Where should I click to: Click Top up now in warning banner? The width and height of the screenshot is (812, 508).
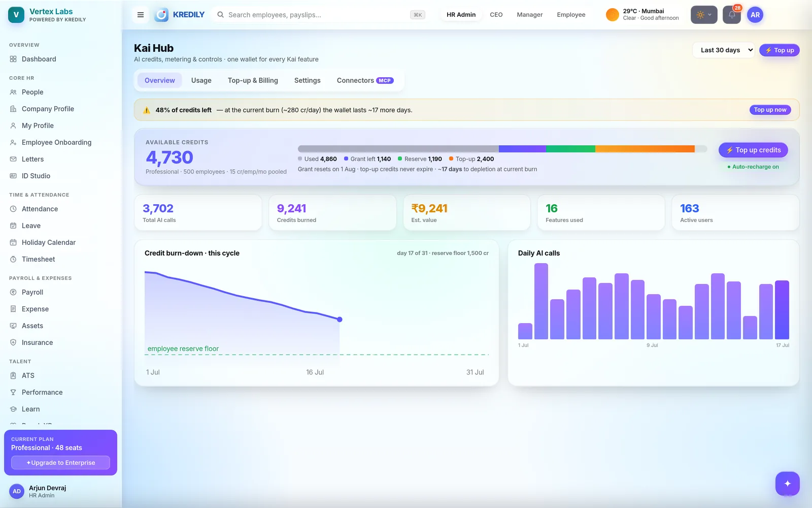[770, 110]
